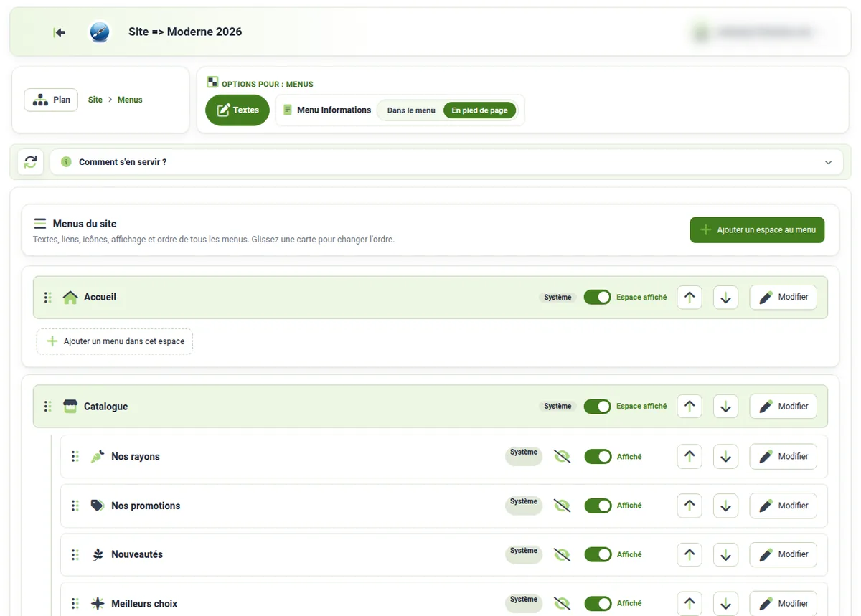Toggle the crossed-eye icon on Nouveautés
Viewport: 861px width, 616px height.
click(563, 554)
